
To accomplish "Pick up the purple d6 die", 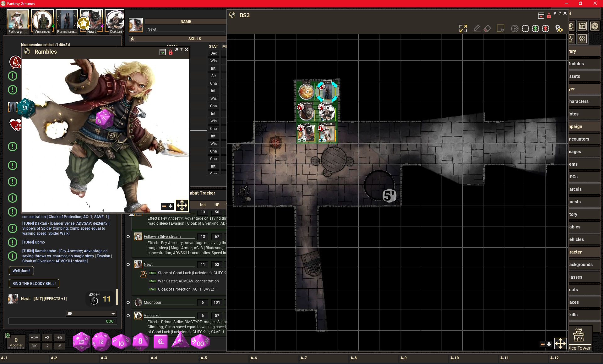I will pos(161,341).
